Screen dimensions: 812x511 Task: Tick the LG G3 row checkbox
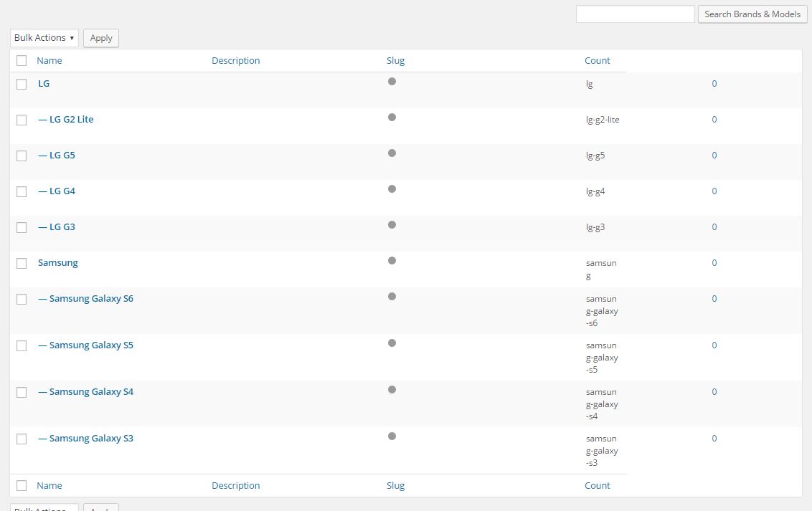(22, 228)
